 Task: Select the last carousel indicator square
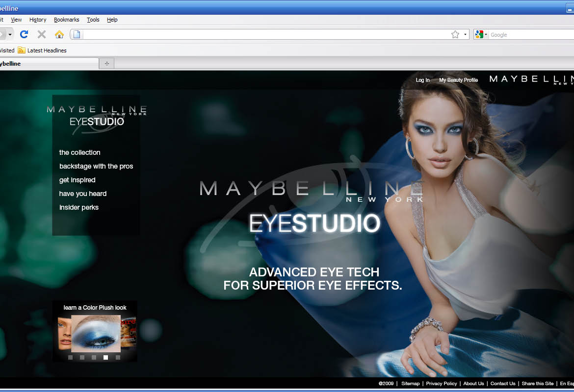pos(118,357)
